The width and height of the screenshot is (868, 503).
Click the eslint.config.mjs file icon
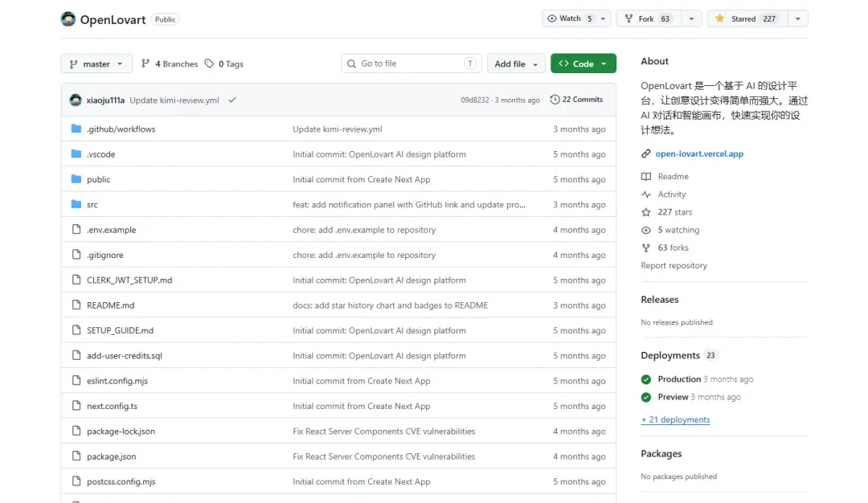76,380
